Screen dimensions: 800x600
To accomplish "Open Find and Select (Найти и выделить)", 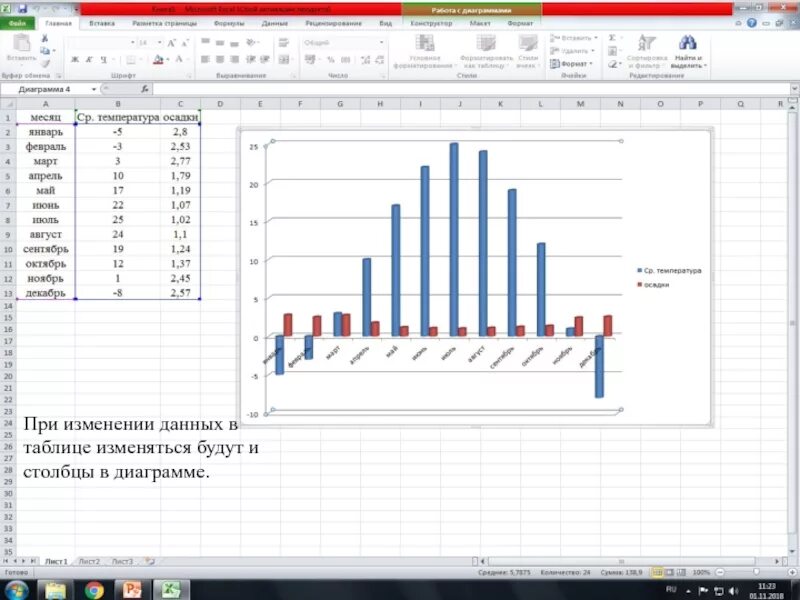I will (688, 52).
